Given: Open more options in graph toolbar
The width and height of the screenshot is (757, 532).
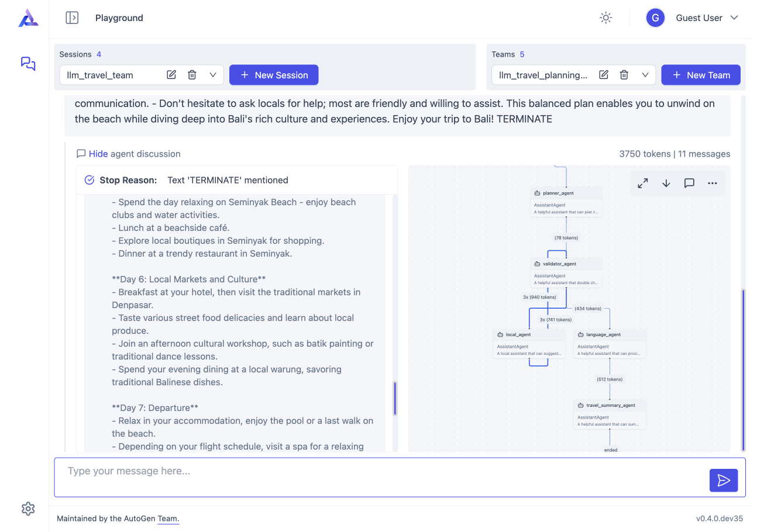Looking at the screenshot, I should click(712, 183).
